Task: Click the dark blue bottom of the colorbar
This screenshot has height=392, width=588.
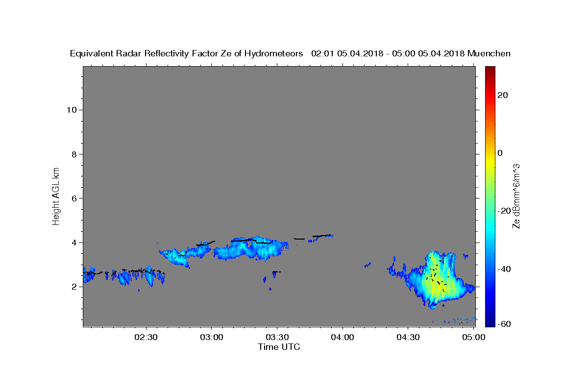Action: coord(490,321)
